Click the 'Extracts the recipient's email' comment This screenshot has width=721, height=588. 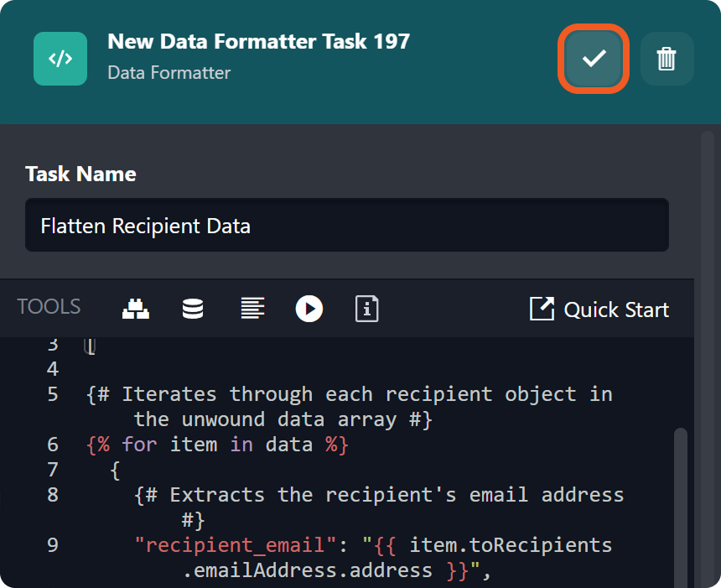[x=379, y=495]
